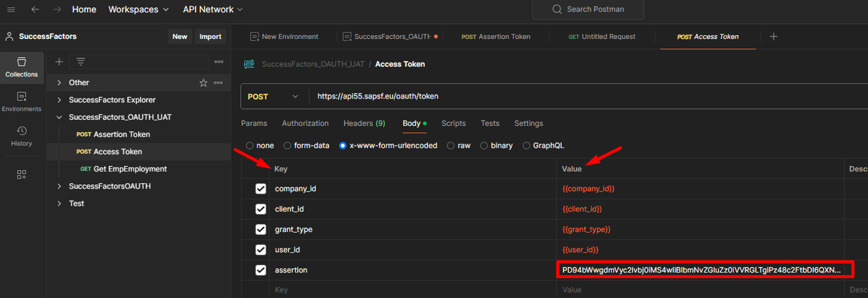Click the filter icon in collections search
868x298 pixels.
(80, 61)
